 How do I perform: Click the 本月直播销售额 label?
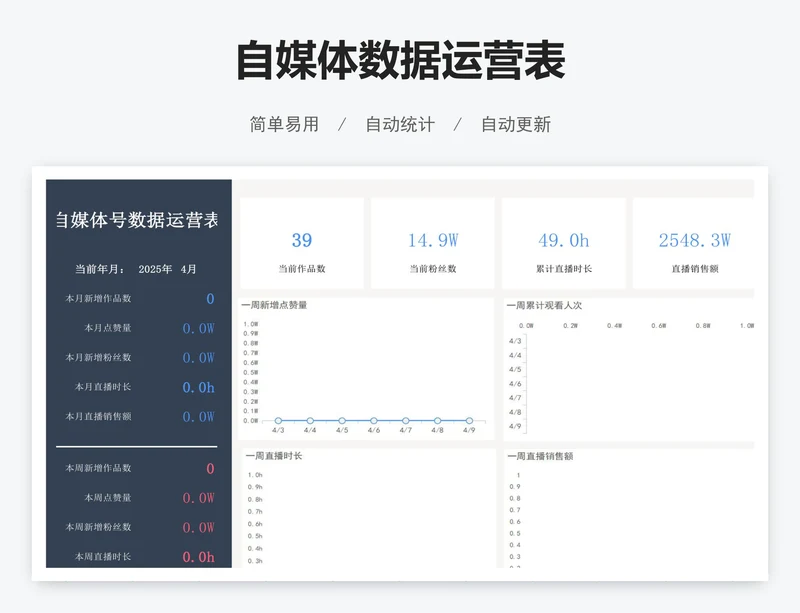[98, 416]
